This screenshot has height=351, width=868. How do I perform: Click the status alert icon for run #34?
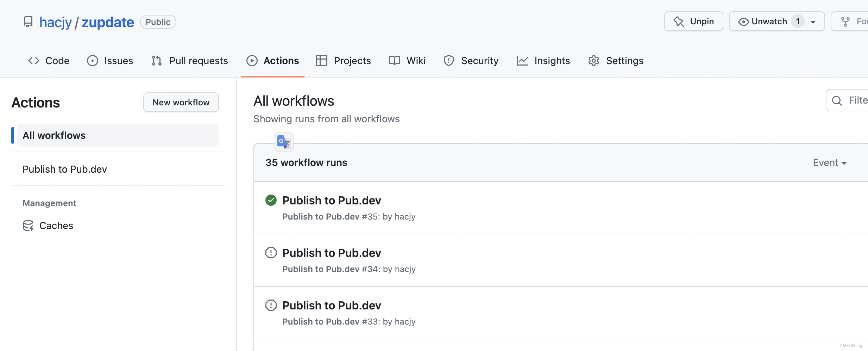271,253
